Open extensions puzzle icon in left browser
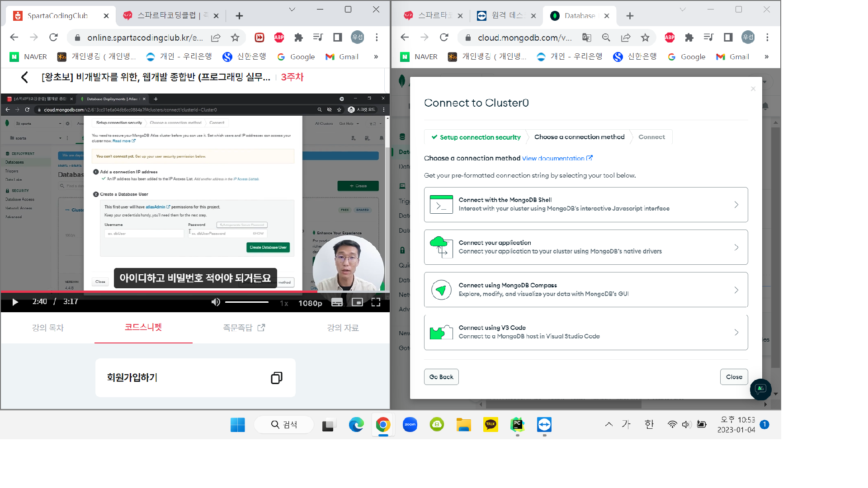868x488 pixels. click(x=298, y=38)
